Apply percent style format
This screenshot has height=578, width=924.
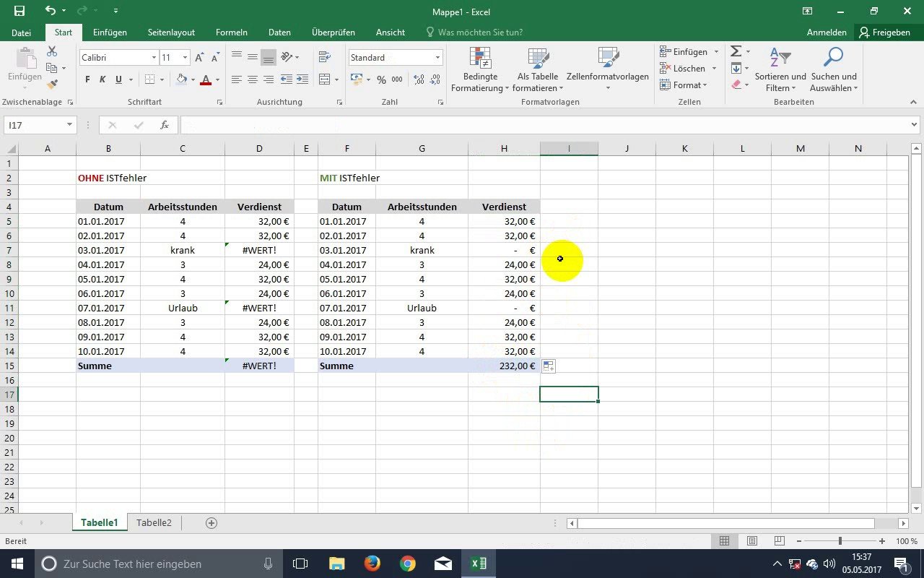pyautogui.click(x=381, y=79)
